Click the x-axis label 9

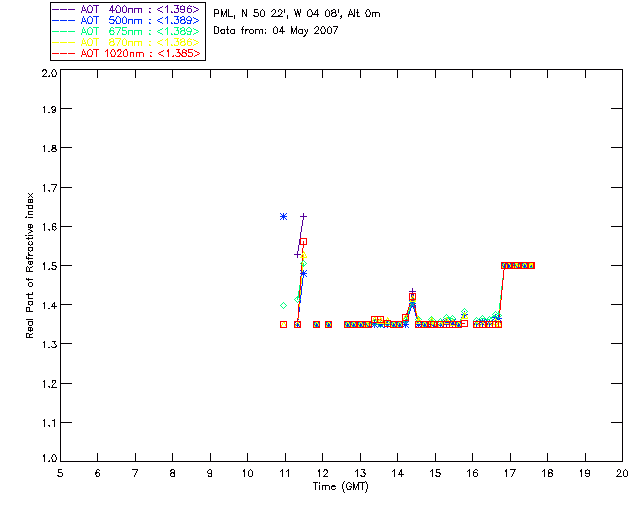point(210,473)
